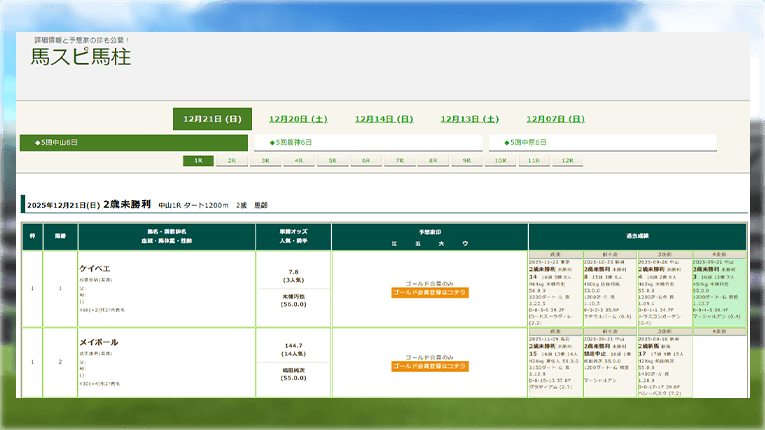
Task: Select the 12月21日 (日) date tab
Action: [212, 119]
